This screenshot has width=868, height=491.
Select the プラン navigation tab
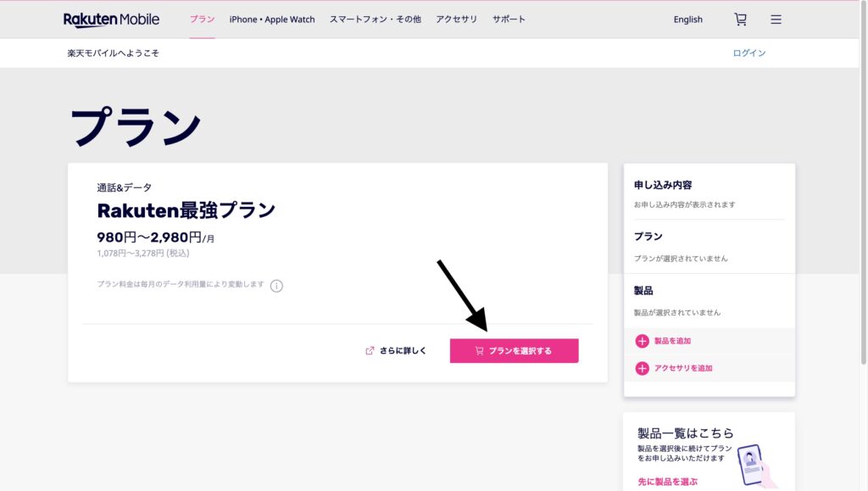click(202, 20)
